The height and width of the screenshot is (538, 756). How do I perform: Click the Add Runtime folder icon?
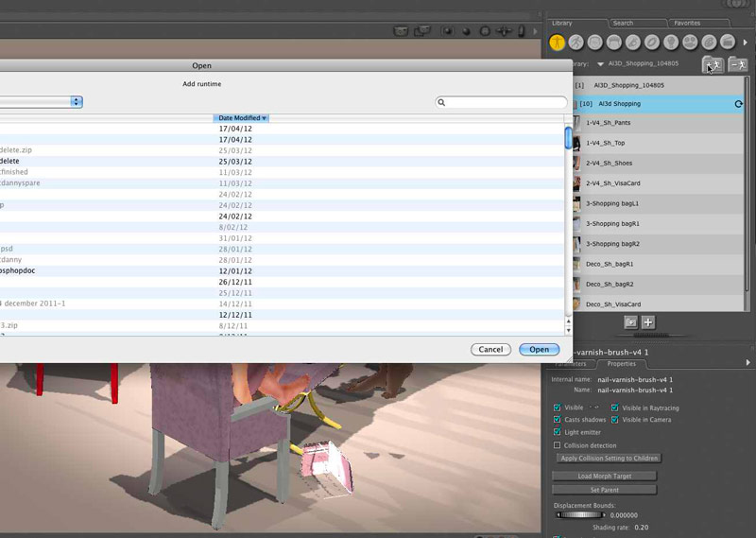coord(713,64)
